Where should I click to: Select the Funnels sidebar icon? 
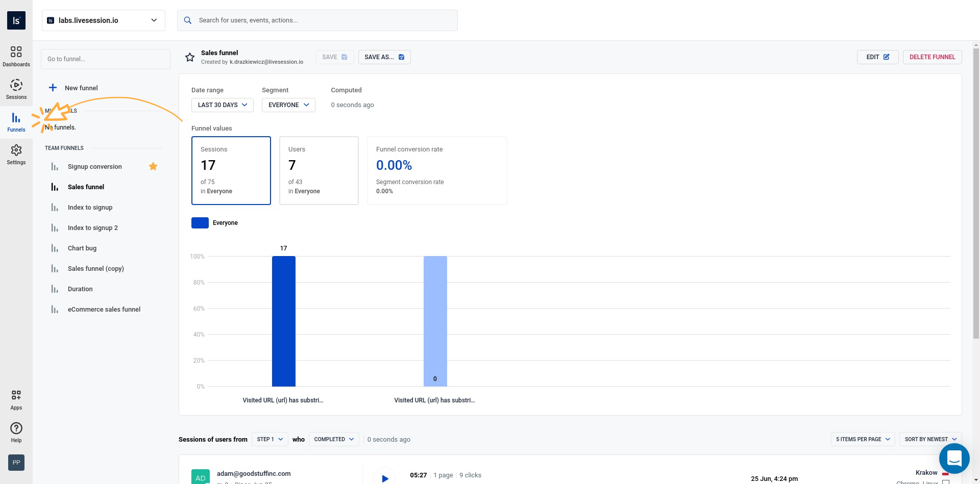tap(16, 121)
